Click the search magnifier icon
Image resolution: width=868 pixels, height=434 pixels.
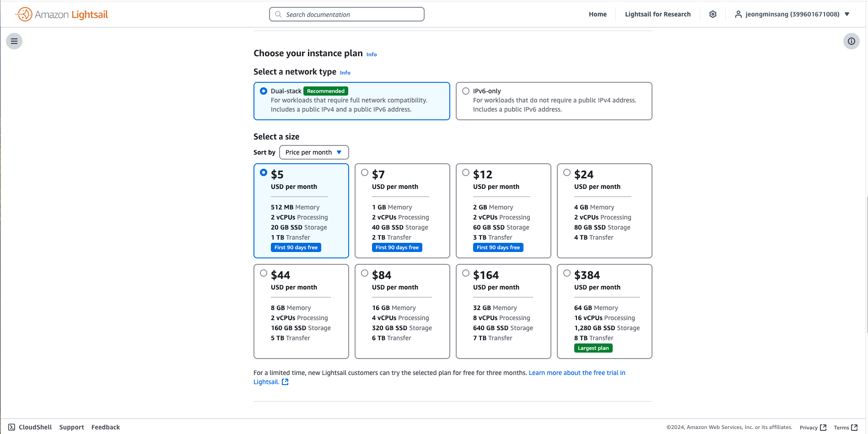pyautogui.click(x=278, y=14)
